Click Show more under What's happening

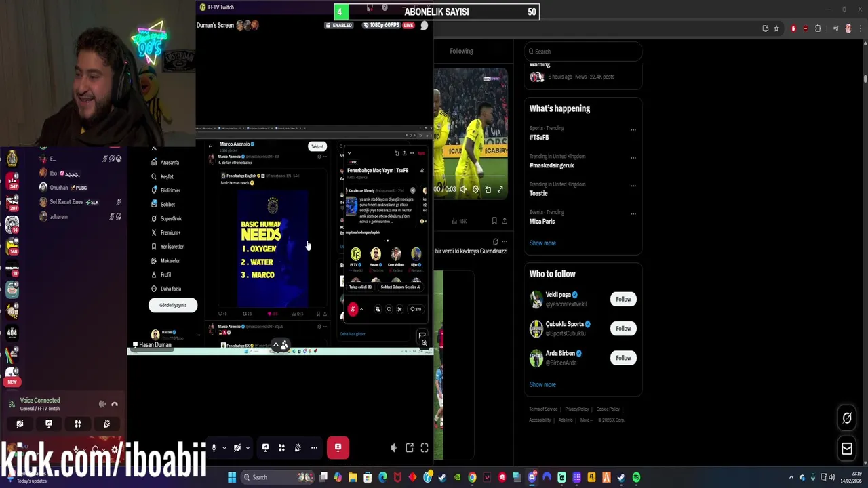542,243
